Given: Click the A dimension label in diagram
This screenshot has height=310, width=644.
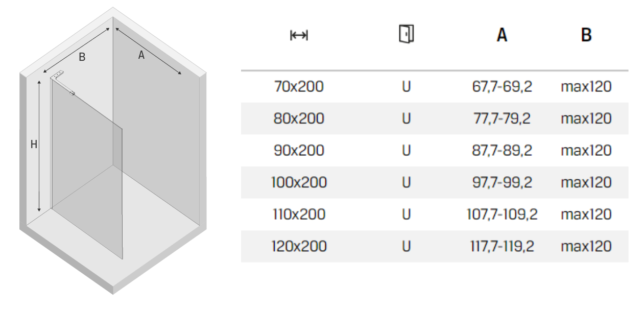Looking at the screenshot, I should (x=141, y=56).
